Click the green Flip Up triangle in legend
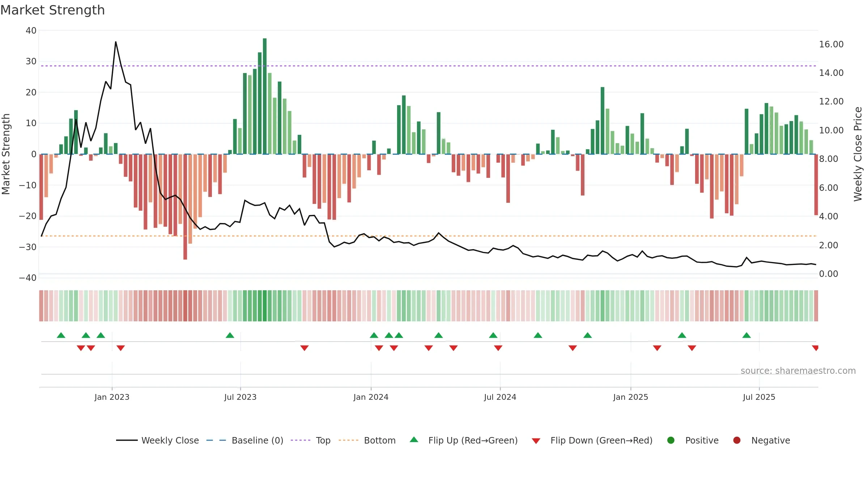868x488 pixels. point(414,440)
